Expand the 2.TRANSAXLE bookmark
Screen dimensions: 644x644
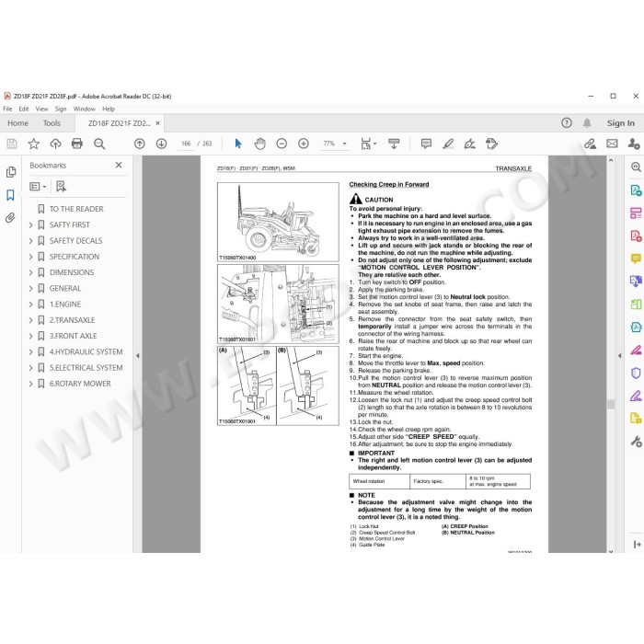click(30, 320)
